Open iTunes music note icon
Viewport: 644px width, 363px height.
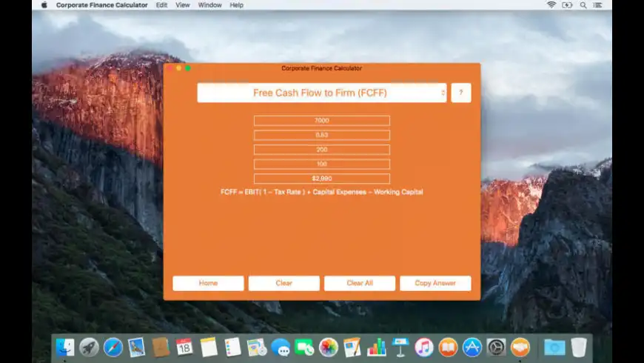click(424, 347)
